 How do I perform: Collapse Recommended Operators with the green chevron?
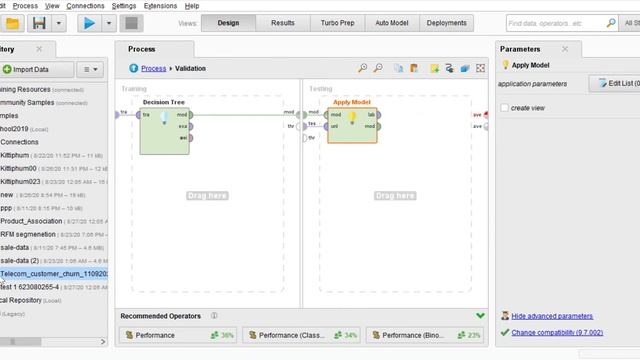[x=480, y=316]
